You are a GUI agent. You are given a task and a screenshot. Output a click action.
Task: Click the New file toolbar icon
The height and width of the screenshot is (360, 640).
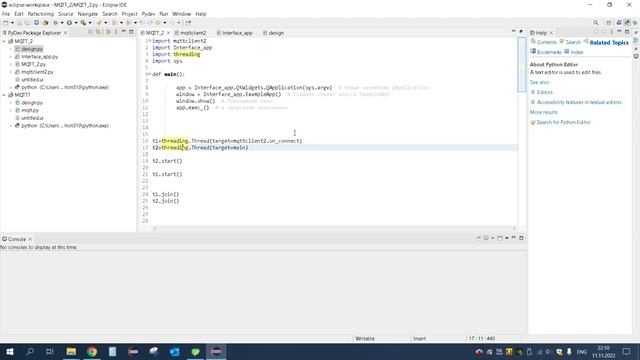pos(6,23)
